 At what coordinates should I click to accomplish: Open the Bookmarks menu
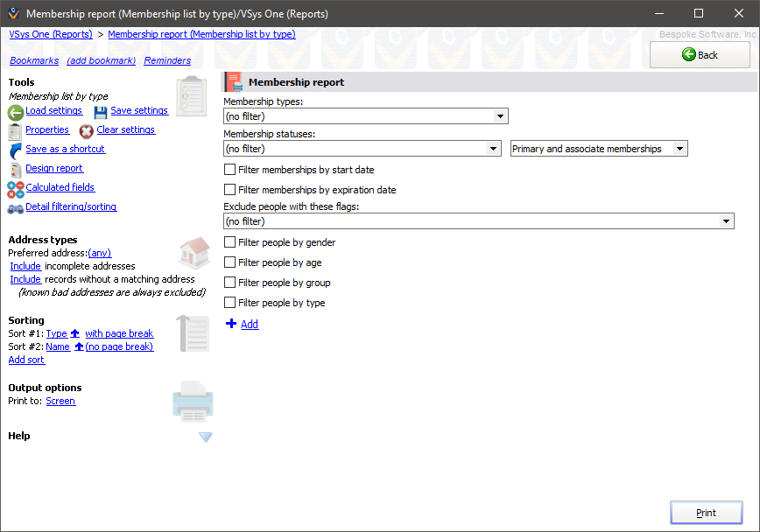pyautogui.click(x=33, y=60)
